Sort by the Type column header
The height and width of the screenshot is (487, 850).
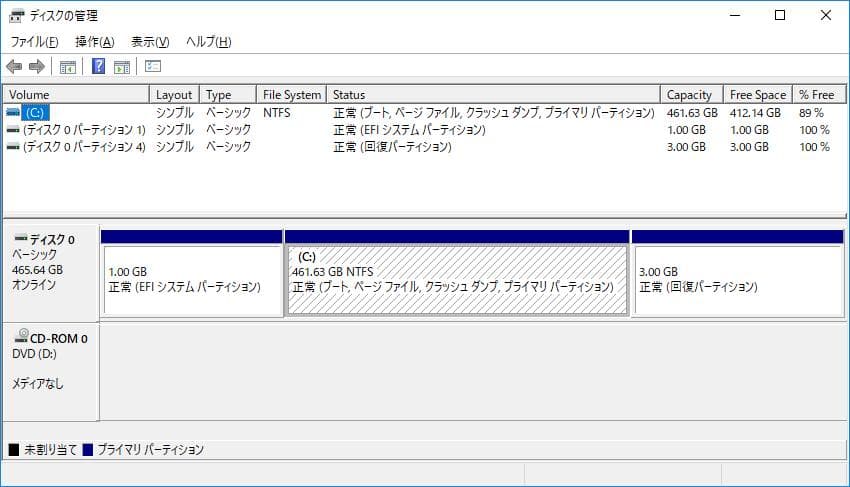click(x=228, y=94)
